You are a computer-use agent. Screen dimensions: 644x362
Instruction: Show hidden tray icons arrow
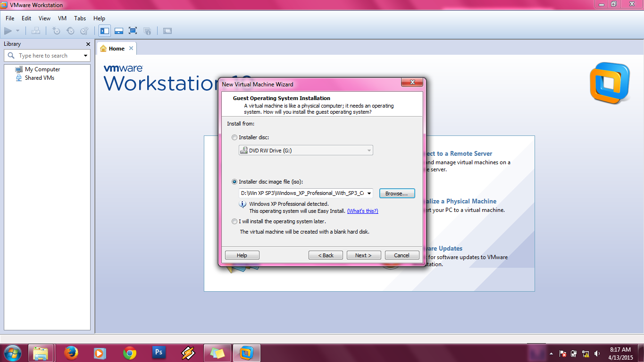[x=552, y=354]
